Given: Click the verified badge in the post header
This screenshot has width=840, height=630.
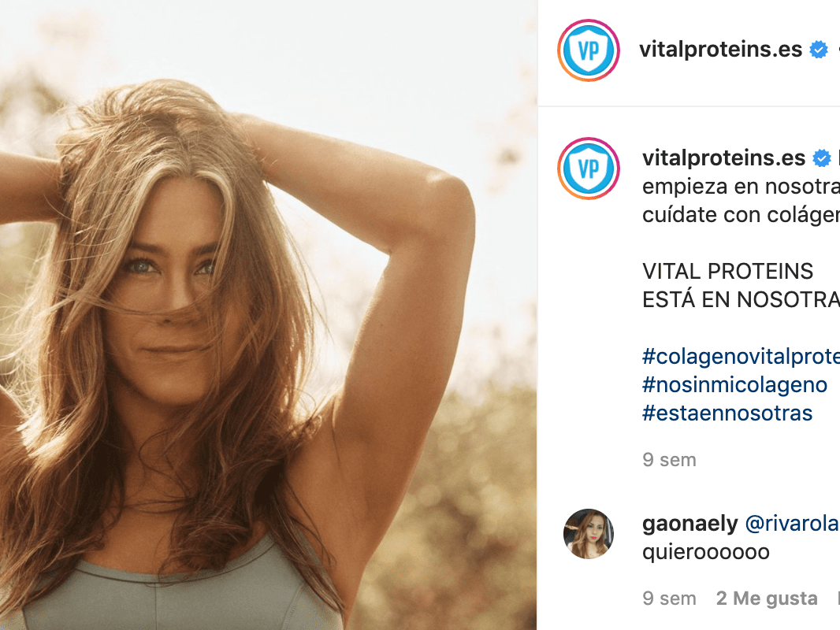Looking at the screenshot, I should click(819, 50).
